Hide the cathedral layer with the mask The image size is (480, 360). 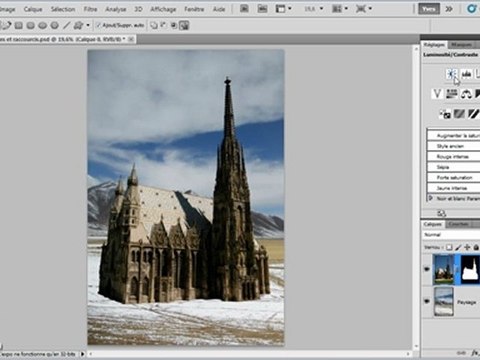(x=427, y=269)
